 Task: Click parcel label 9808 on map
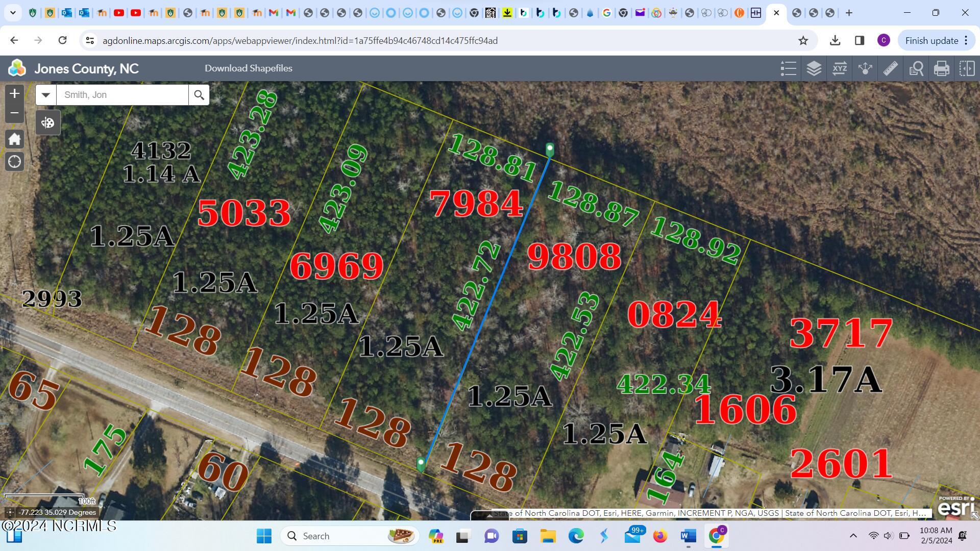point(574,256)
